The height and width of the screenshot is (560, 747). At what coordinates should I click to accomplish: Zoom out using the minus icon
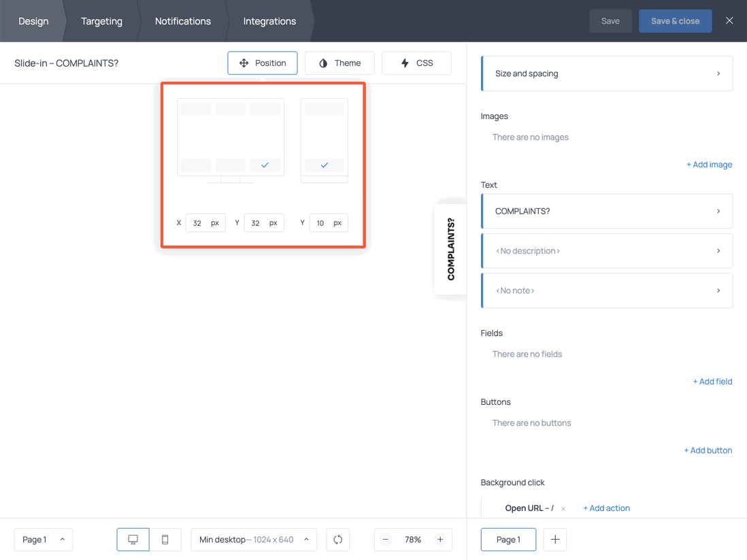385,539
